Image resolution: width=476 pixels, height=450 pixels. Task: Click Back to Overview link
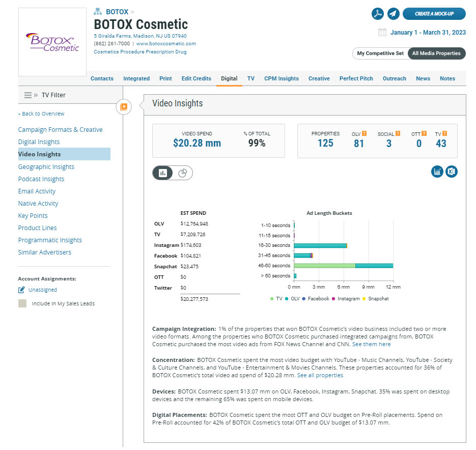[x=41, y=114]
